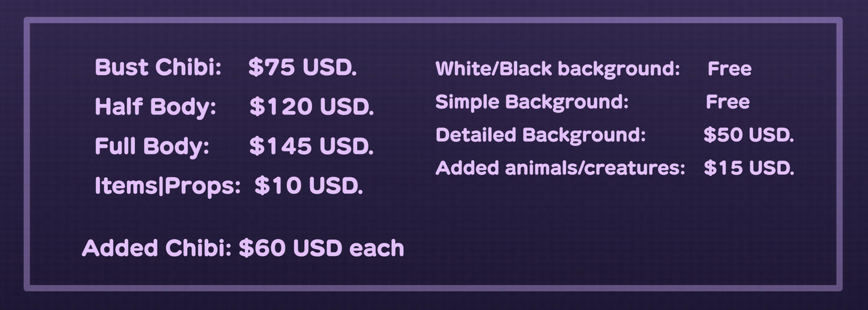Select the $120 USD price
This screenshot has height=310, width=868.
pyautogui.click(x=311, y=107)
